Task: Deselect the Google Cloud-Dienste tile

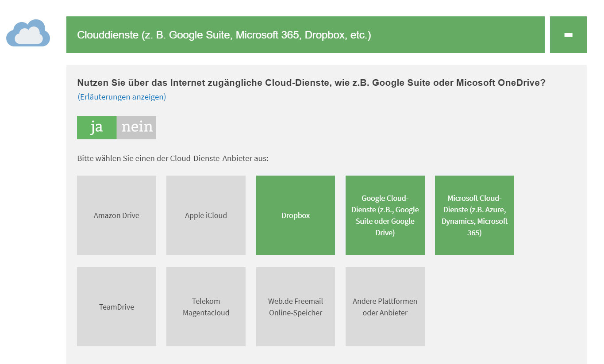Action: pos(385,215)
